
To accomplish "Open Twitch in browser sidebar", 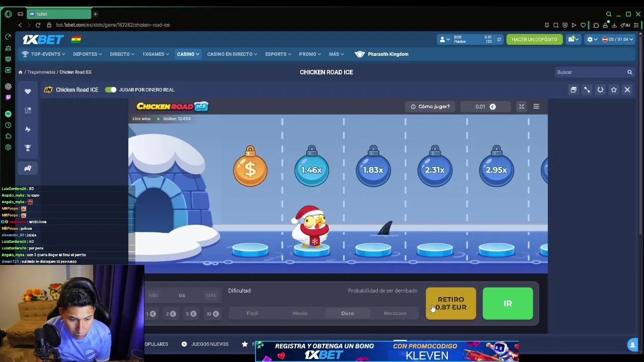I will click(x=8, y=98).
